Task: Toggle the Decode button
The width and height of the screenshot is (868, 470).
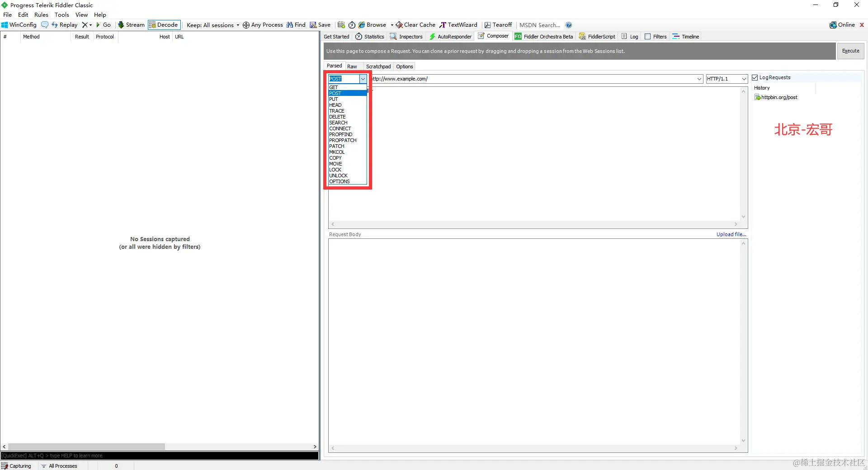Action: click(164, 25)
